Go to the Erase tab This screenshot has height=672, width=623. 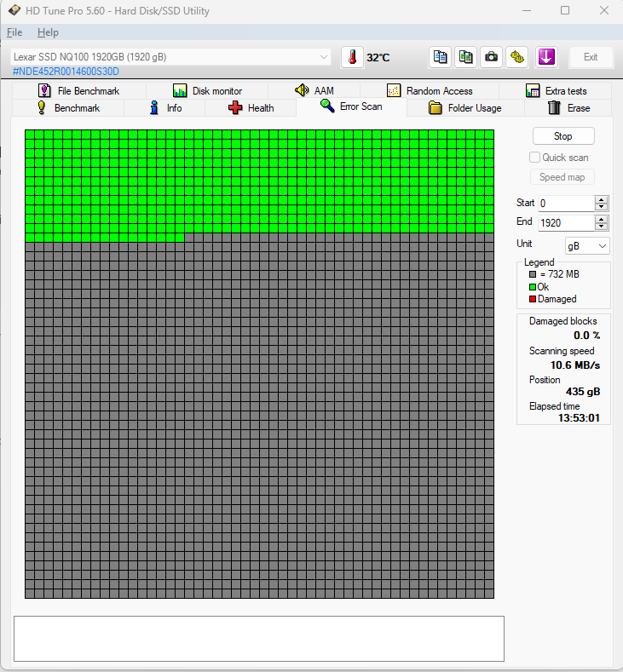(568, 108)
